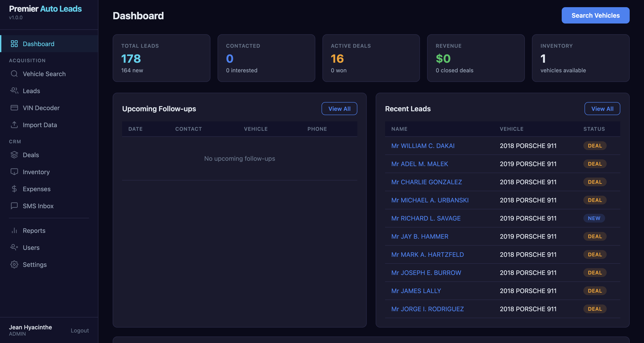This screenshot has height=343, width=644.
Task: Click the Search Vehicles button
Action: point(595,15)
